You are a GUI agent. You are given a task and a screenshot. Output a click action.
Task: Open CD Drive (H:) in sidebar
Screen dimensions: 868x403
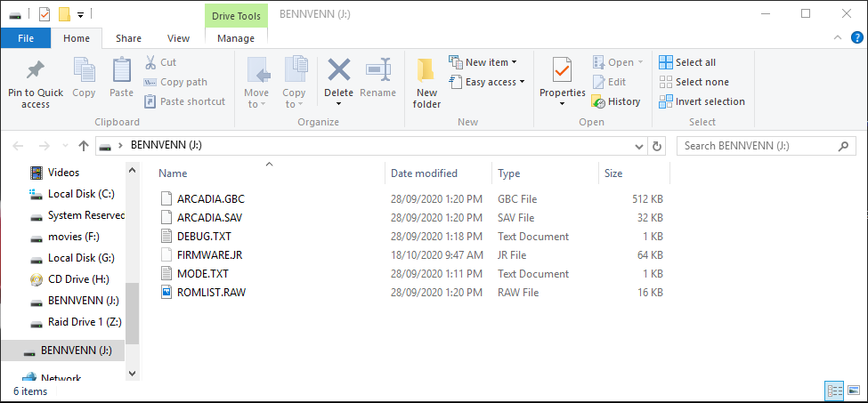(x=80, y=279)
